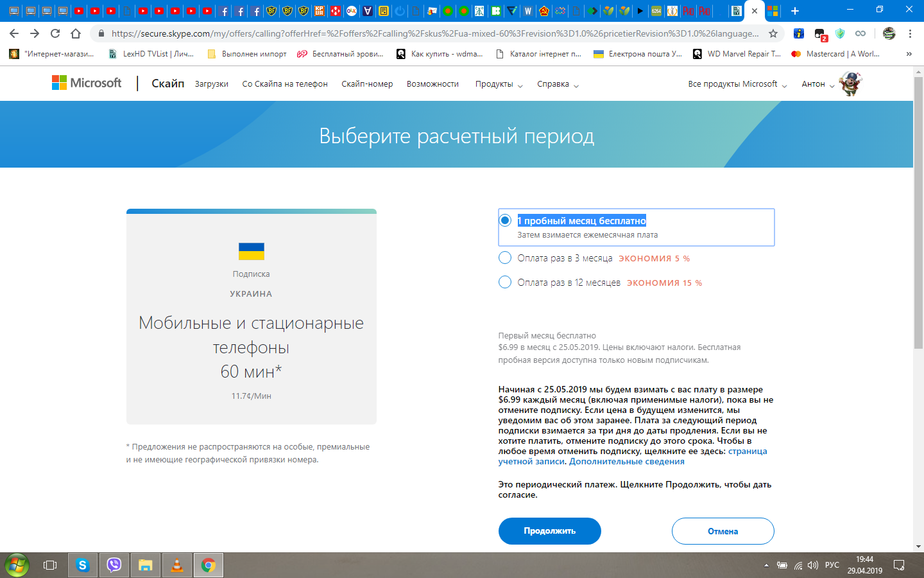This screenshot has width=924, height=578.
Task: Click the Продолжить button
Action: pyautogui.click(x=550, y=531)
